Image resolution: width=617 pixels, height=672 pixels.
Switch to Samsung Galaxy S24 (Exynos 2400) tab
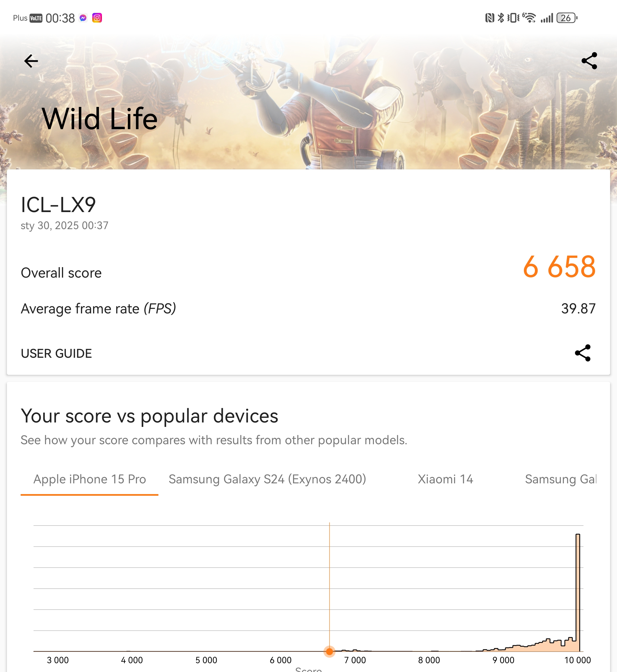tap(267, 479)
